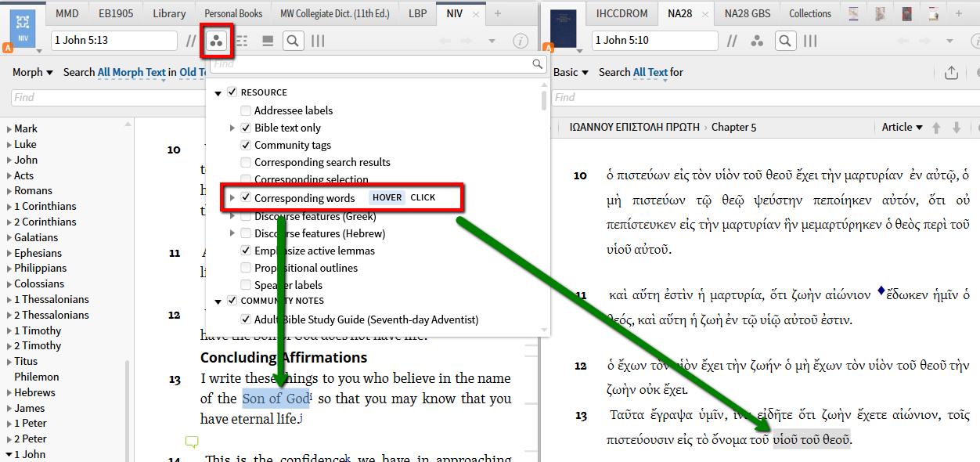This screenshot has height=462, width=980.
Task: Switch to the MMD tab
Action: pyautogui.click(x=67, y=13)
